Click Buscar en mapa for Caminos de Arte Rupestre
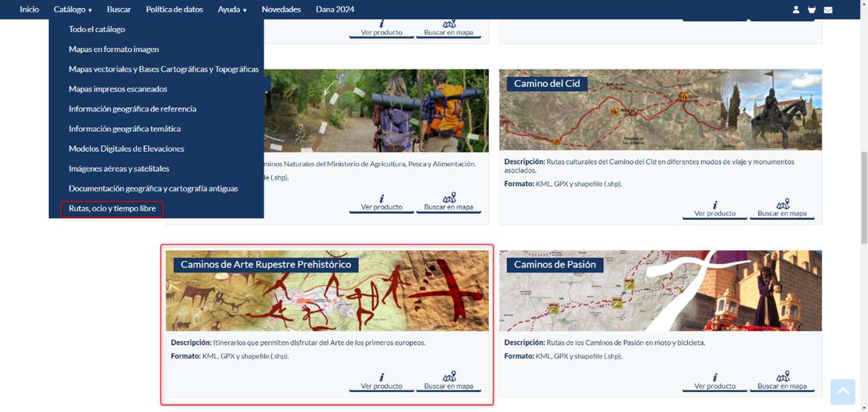The height and width of the screenshot is (412, 868). pos(448,382)
